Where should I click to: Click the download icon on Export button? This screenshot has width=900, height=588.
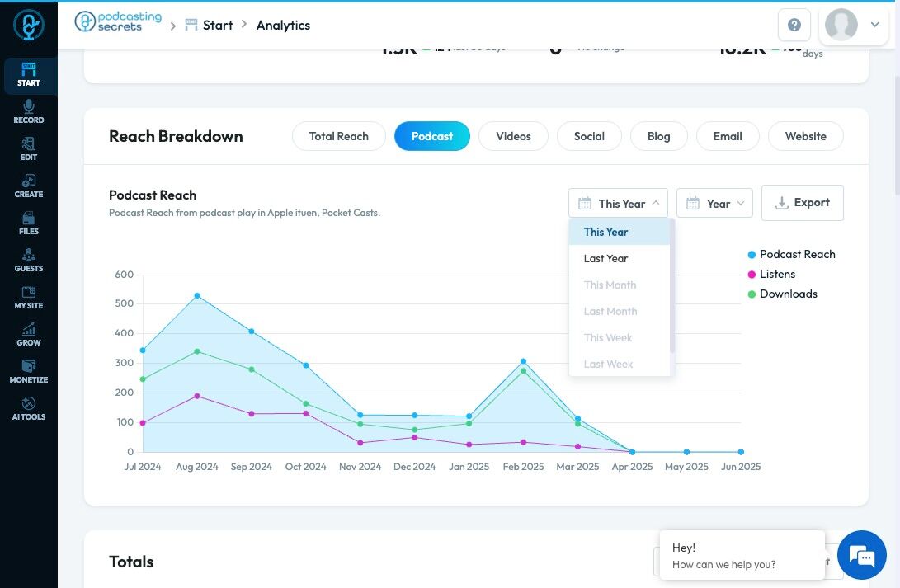tap(782, 203)
